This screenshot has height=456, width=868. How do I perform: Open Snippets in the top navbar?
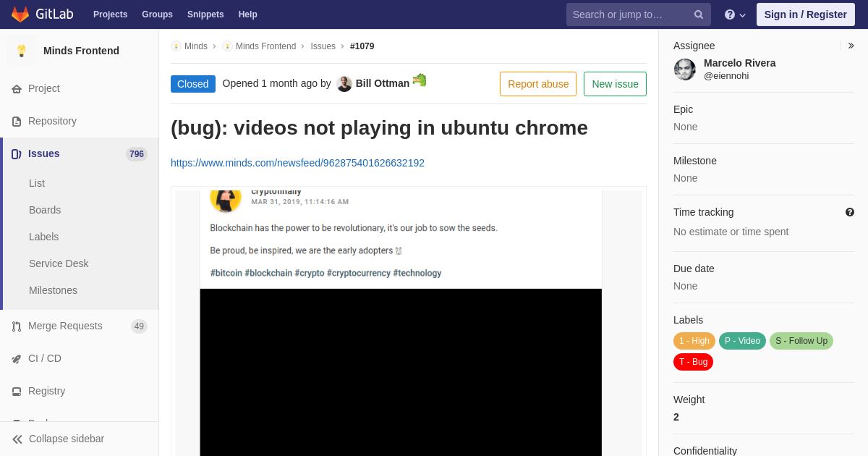pyautogui.click(x=205, y=14)
